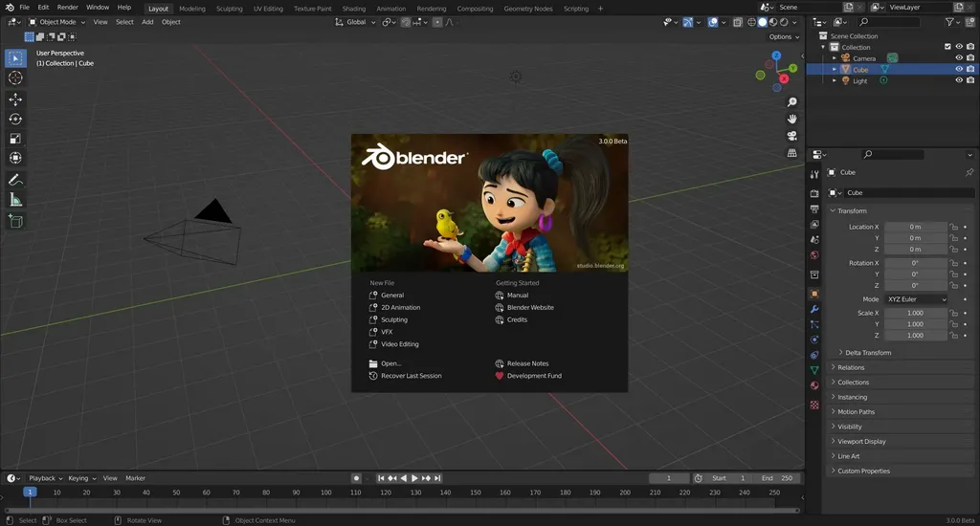980x526 pixels.
Task: Pin the Cube properties panel
Action: coord(969,172)
